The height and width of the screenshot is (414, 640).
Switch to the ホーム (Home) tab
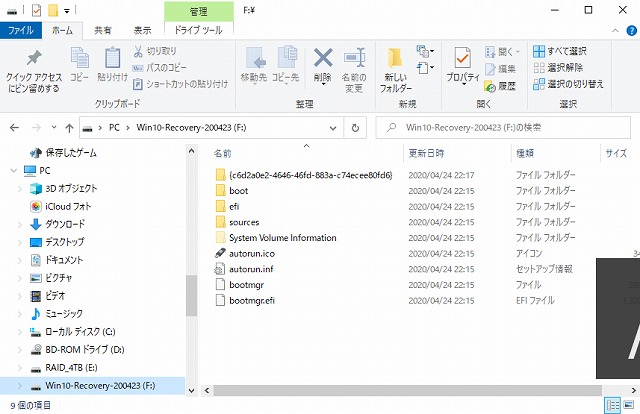[62, 30]
